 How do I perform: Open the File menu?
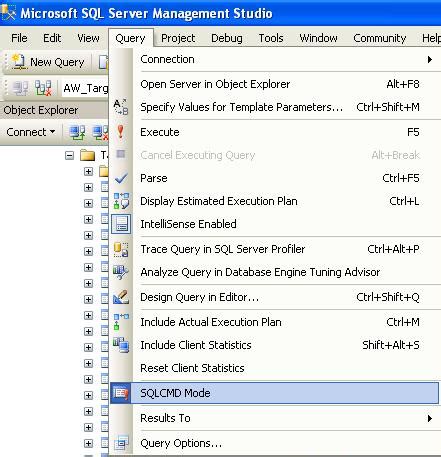(19, 38)
